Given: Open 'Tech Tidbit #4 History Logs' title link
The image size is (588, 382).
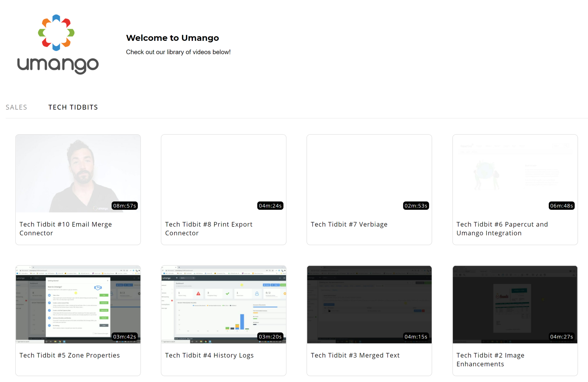Looking at the screenshot, I should 209,355.
